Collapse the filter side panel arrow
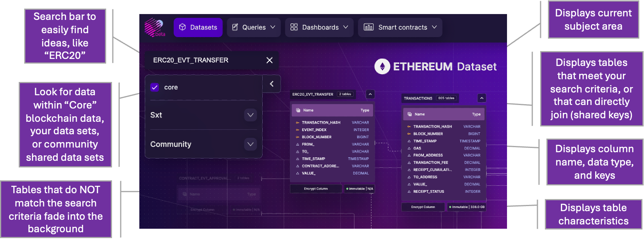The image size is (644, 242). coord(272,84)
